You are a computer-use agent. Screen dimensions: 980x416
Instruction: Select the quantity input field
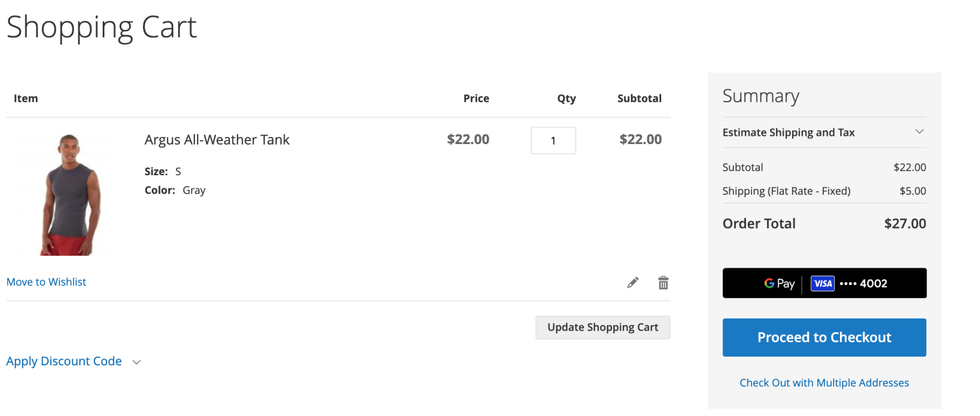tap(553, 140)
